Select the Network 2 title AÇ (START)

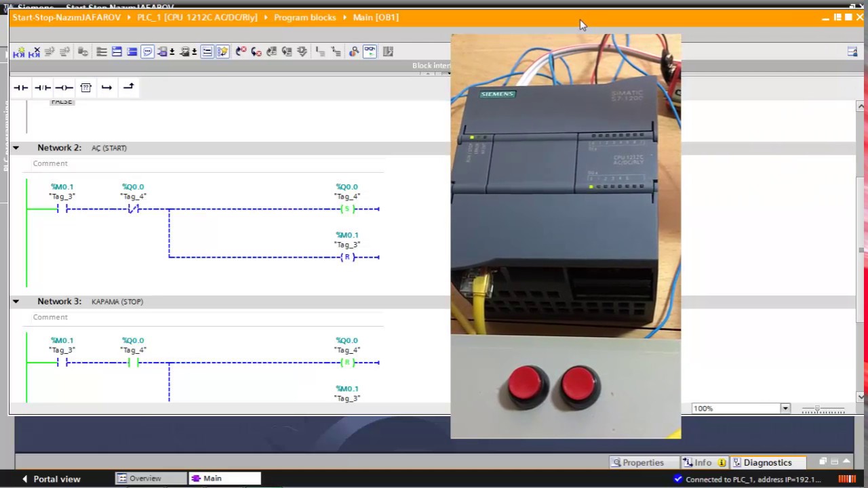pyautogui.click(x=109, y=148)
